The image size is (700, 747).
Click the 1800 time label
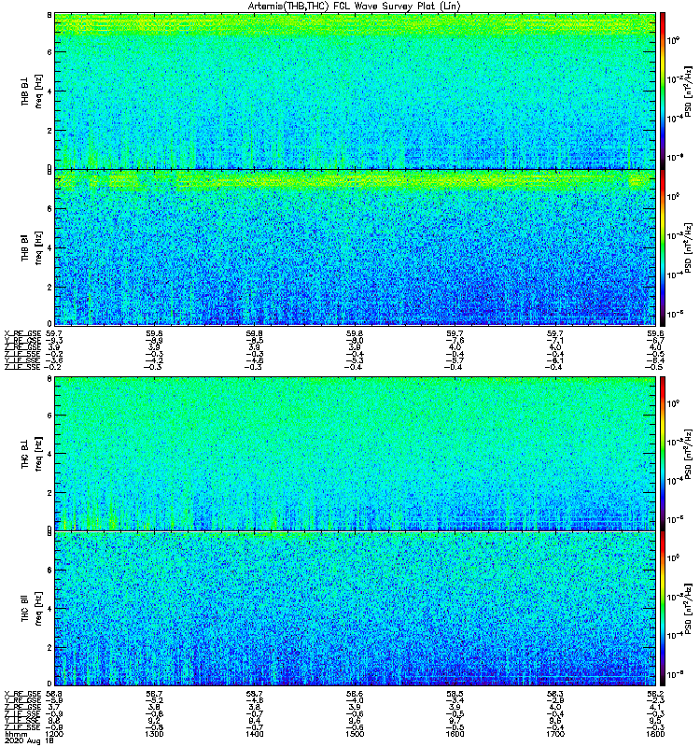pos(655,734)
